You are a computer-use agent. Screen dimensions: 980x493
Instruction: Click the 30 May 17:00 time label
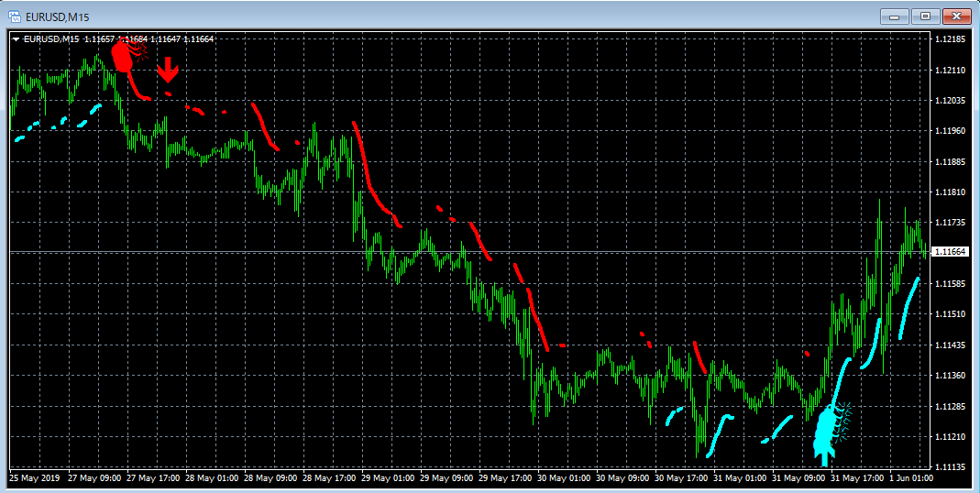point(680,478)
